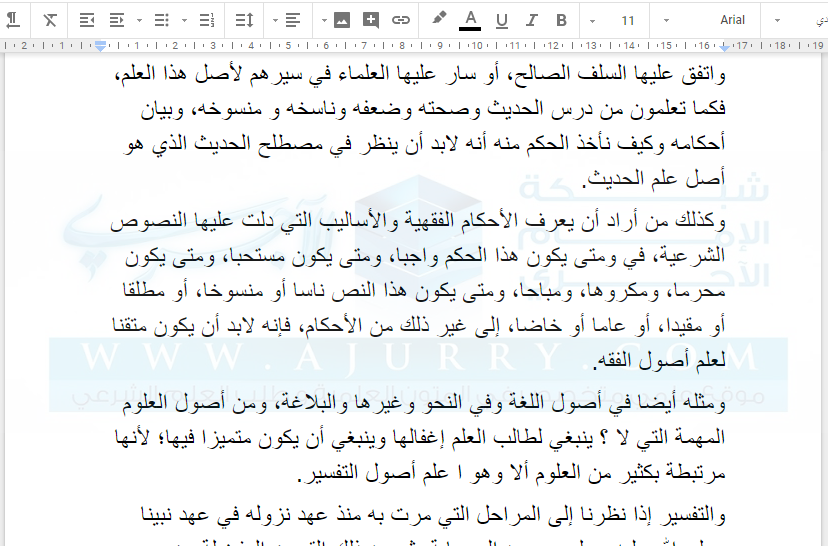Toggle italic formatting
Screen dimensions: 828x546
532,20
